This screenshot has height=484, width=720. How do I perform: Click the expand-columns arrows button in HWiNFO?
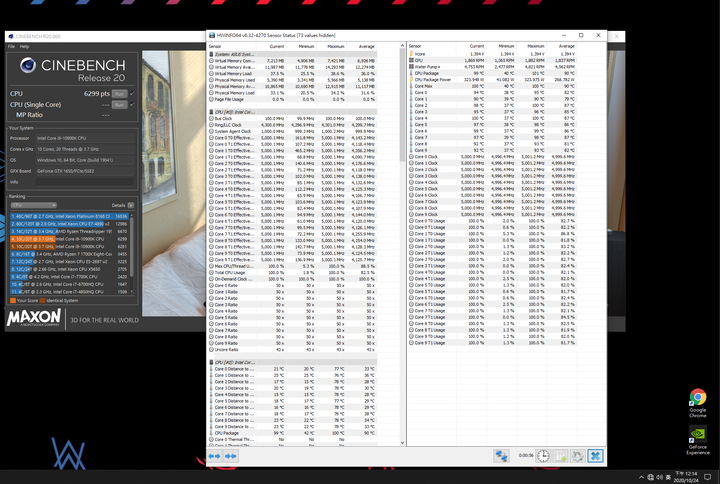[214, 456]
